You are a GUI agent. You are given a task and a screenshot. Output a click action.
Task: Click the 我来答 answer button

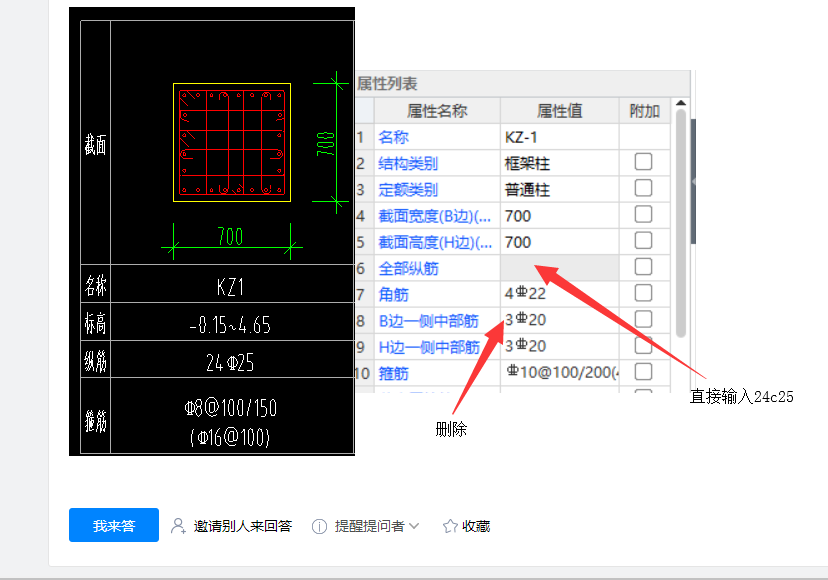(114, 525)
